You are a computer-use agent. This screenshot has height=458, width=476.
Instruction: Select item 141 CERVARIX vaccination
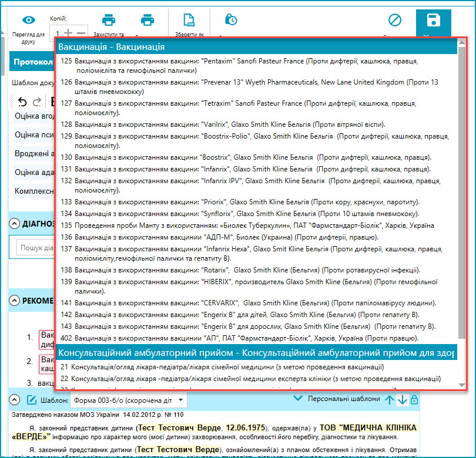click(257, 303)
